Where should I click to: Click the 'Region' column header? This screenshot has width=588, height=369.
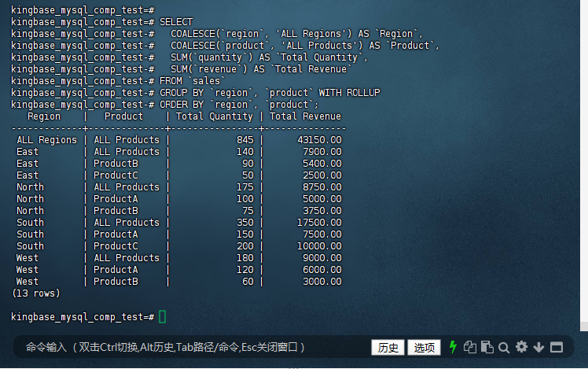(x=44, y=116)
